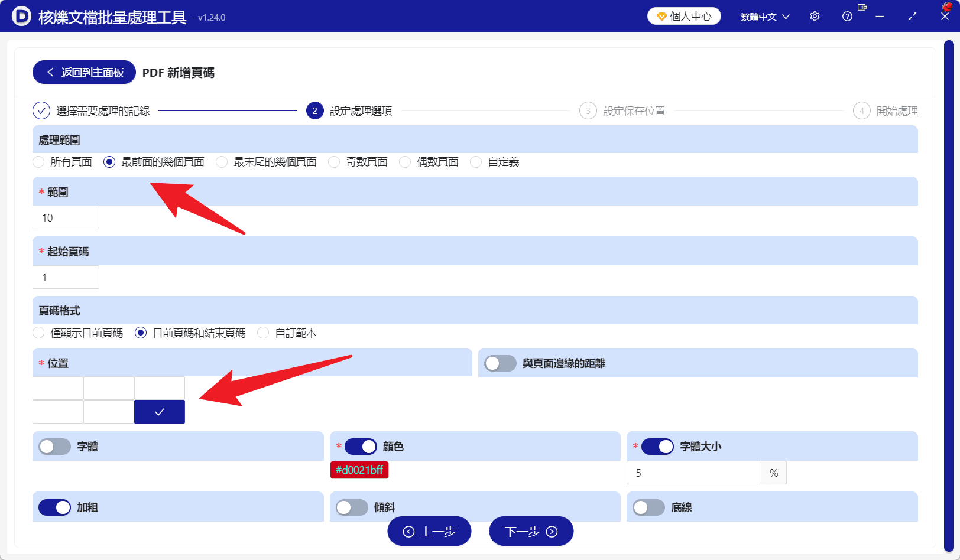The width and height of the screenshot is (960, 560).
Task: Maximize the application window
Action: tap(912, 17)
